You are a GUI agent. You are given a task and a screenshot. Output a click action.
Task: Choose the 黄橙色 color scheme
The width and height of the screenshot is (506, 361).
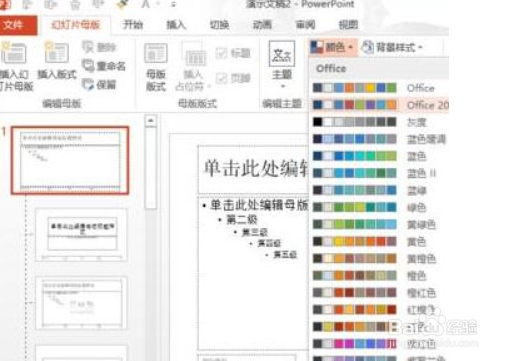click(x=380, y=258)
